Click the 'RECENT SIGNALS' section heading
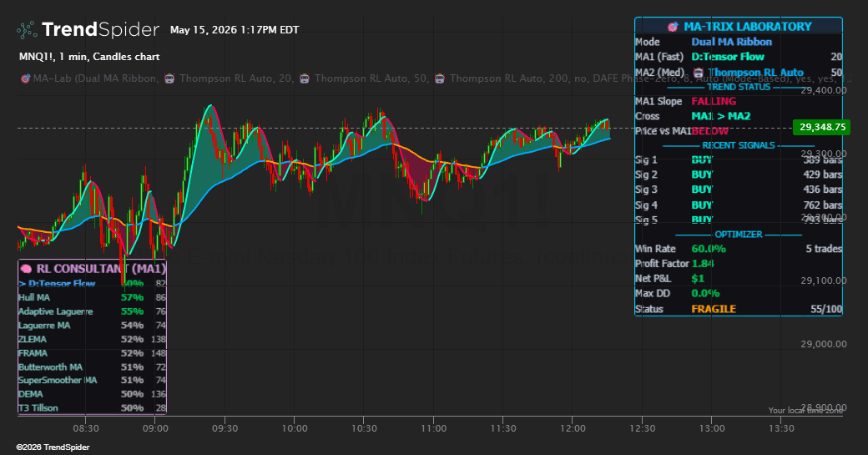Viewport: 868px width, 455px height. coord(739,145)
